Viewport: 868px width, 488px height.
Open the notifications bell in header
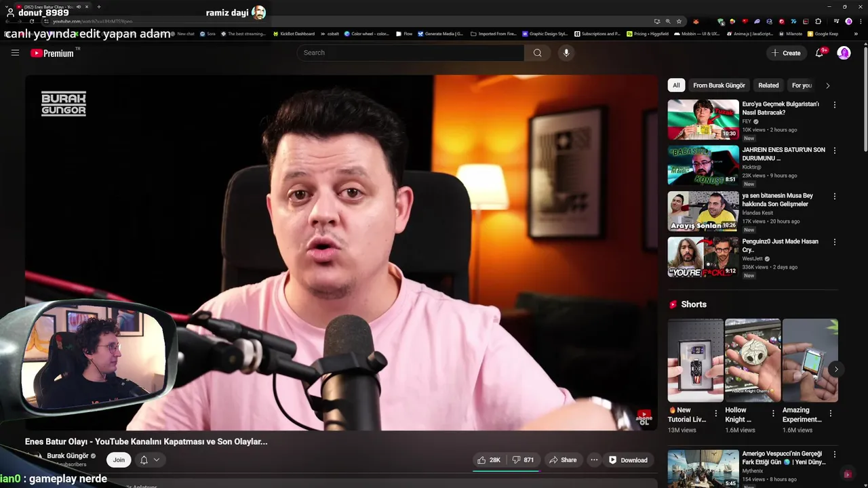(819, 53)
